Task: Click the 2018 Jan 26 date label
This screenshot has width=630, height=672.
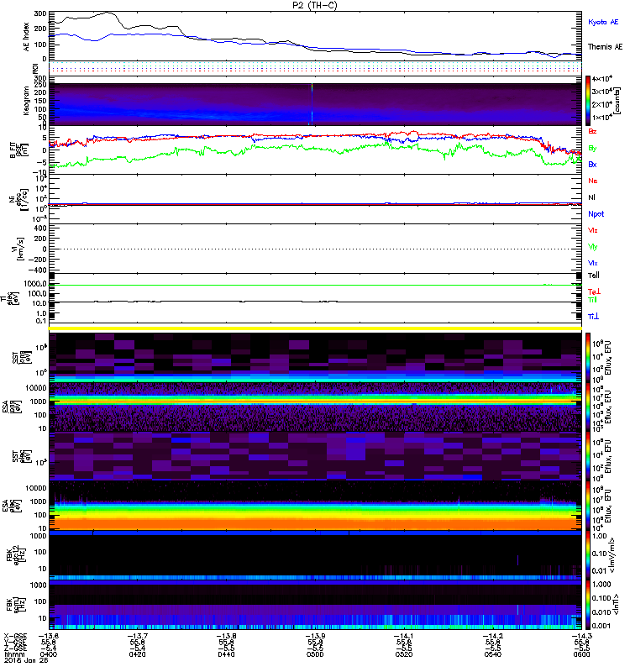Action: (x=26, y=660)
